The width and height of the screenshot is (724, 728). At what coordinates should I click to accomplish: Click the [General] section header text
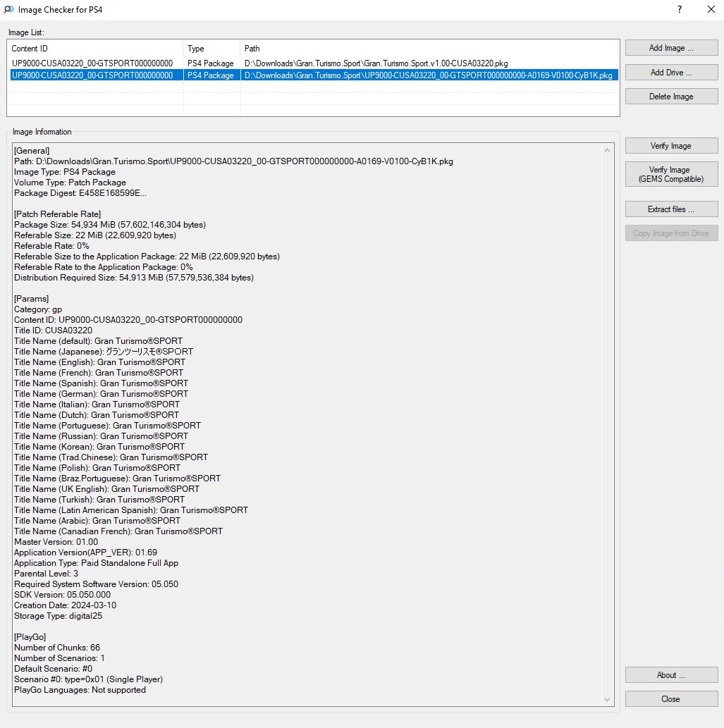pyautogui.click(x=32, y=151)
